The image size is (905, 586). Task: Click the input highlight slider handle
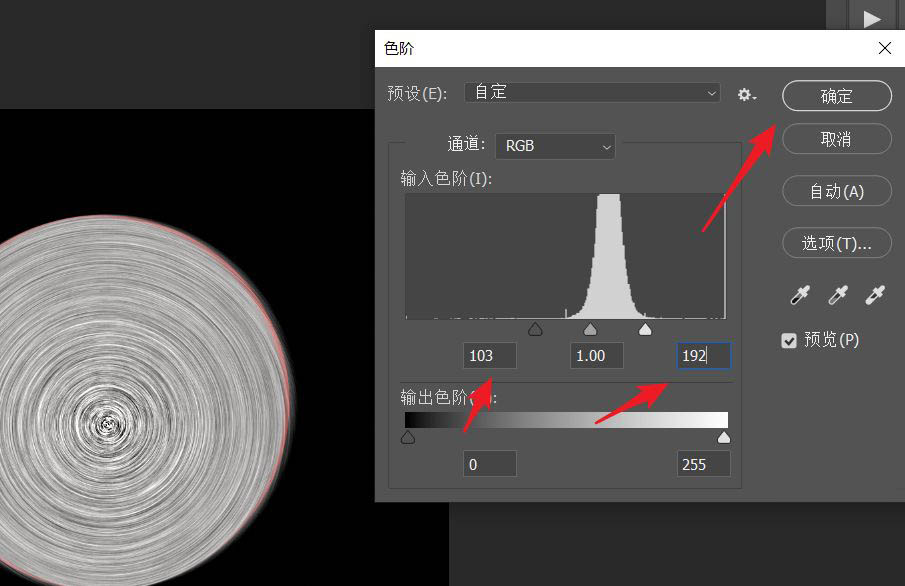click(x=645, y=329)
